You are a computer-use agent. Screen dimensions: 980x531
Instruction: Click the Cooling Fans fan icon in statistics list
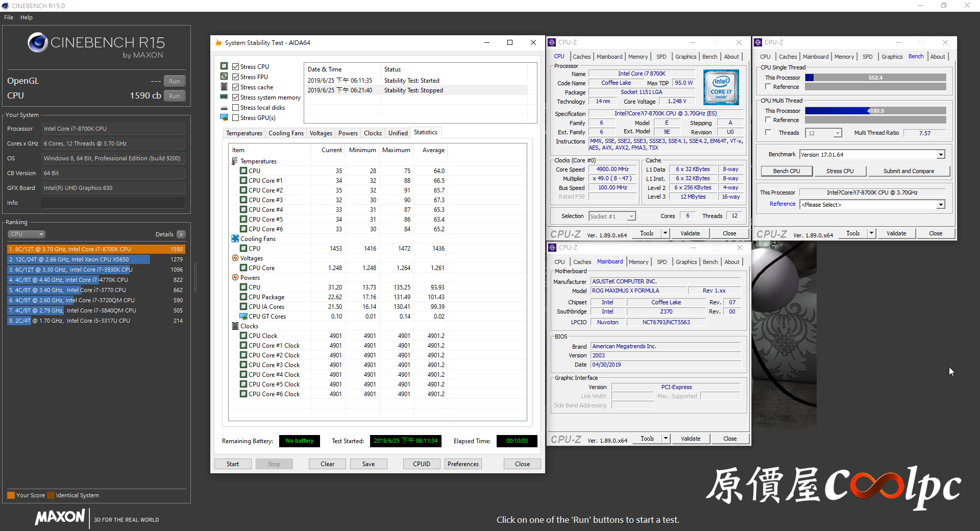(235, 238)
